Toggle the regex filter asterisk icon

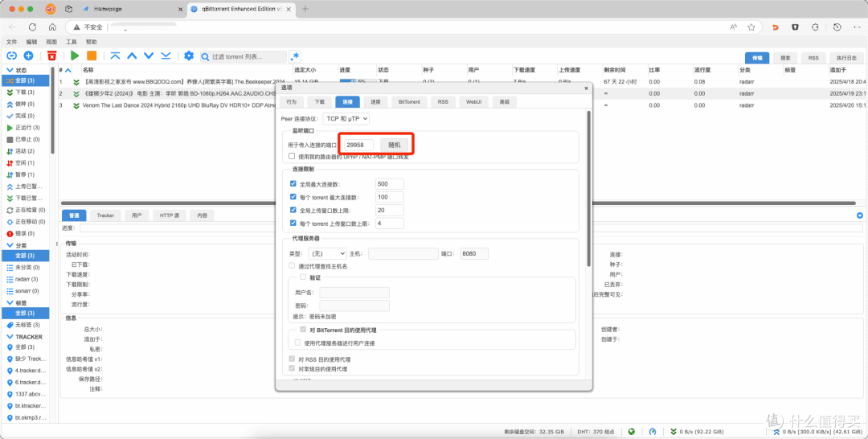pos(295,56)
